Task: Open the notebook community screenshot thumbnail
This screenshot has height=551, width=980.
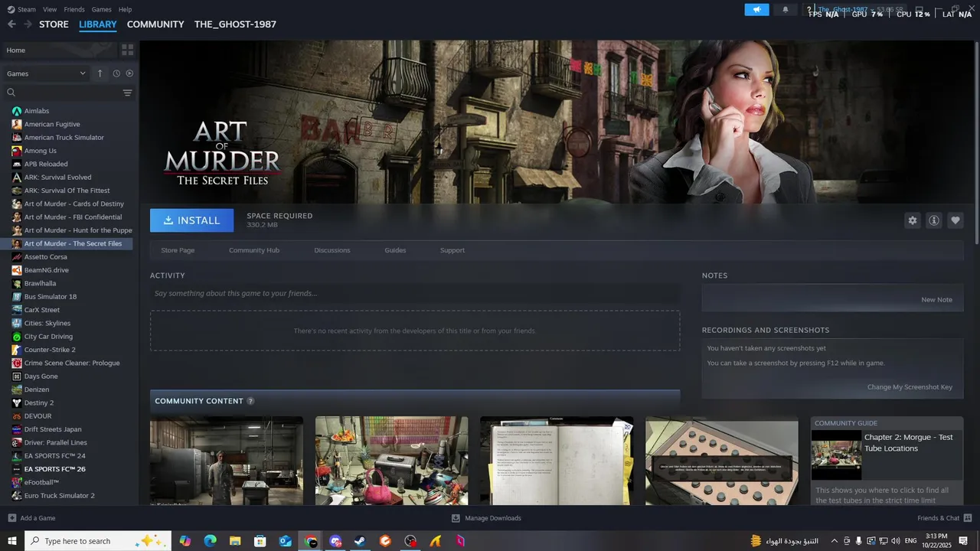Action: click(557, 461)
